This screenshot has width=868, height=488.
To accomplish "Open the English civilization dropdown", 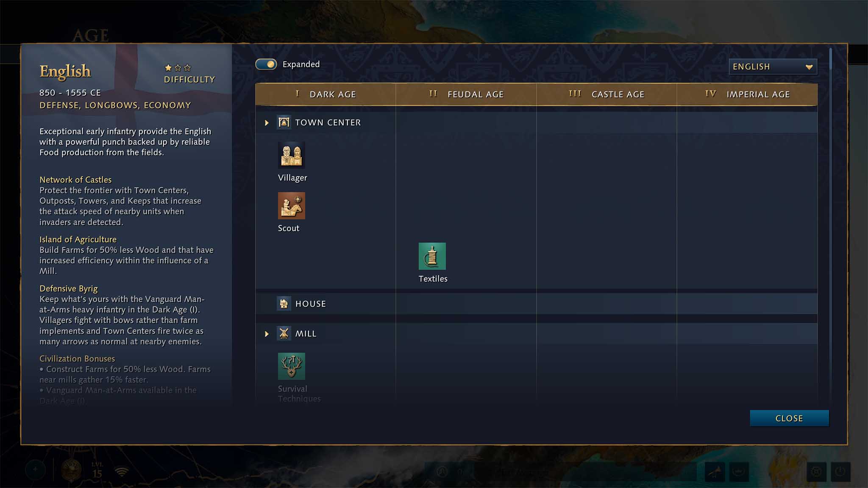I will 773,67.
